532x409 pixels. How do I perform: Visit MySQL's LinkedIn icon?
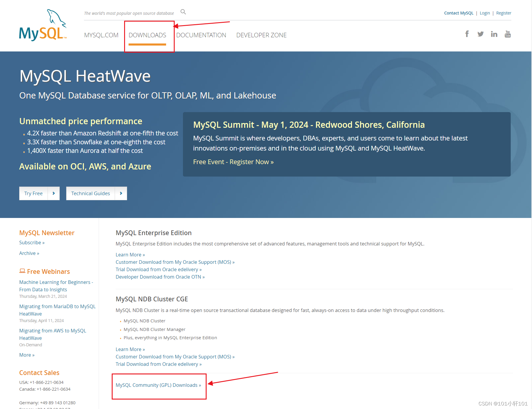click(x=494, y=34)
